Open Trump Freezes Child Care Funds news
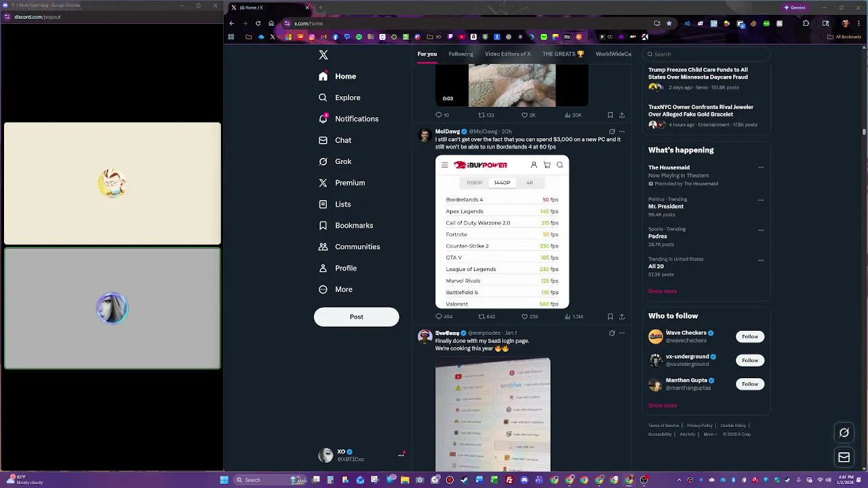868x488 pixels. coord(705,78)
